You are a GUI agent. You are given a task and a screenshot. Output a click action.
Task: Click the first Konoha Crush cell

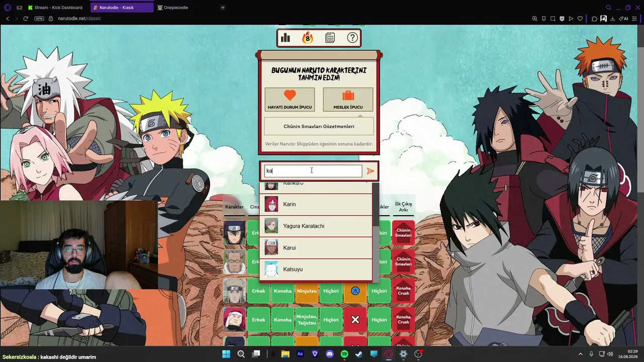[x=404, y=291]
